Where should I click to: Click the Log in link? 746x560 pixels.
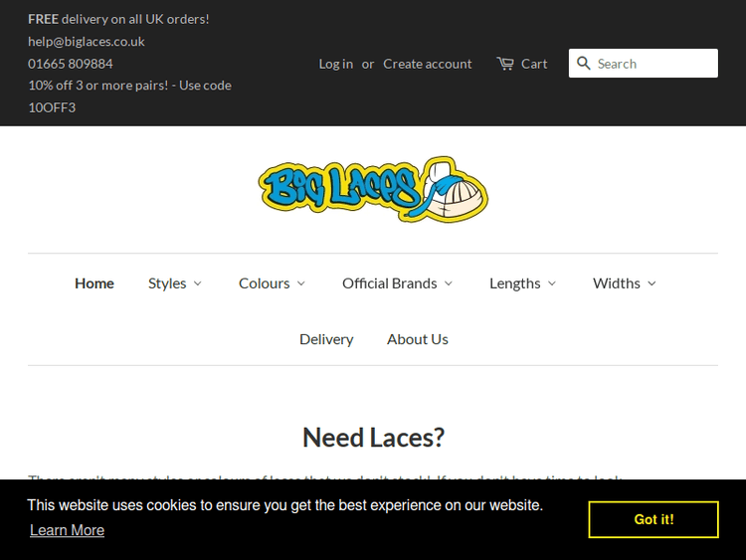tap(335, 64)
